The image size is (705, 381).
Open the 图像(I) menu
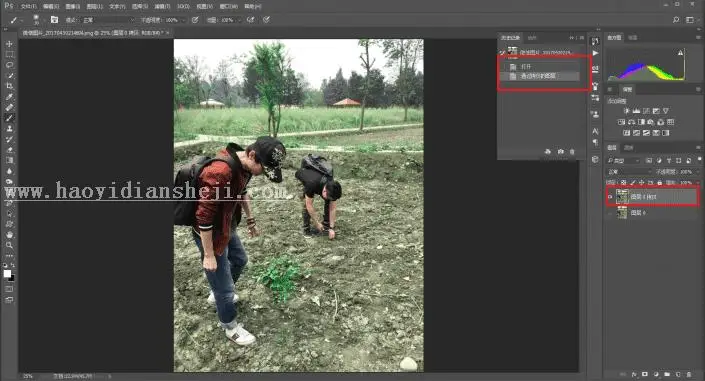[73, 7]
